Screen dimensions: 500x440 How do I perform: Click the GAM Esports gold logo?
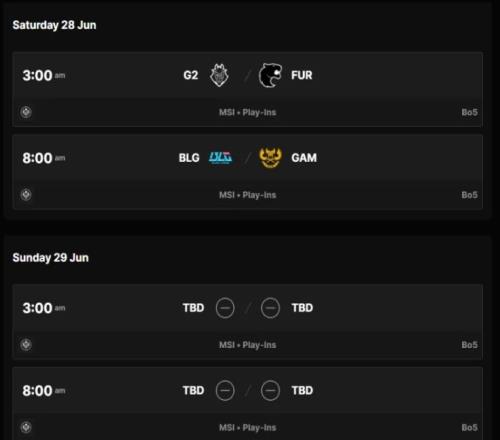(x=270, y=158)
